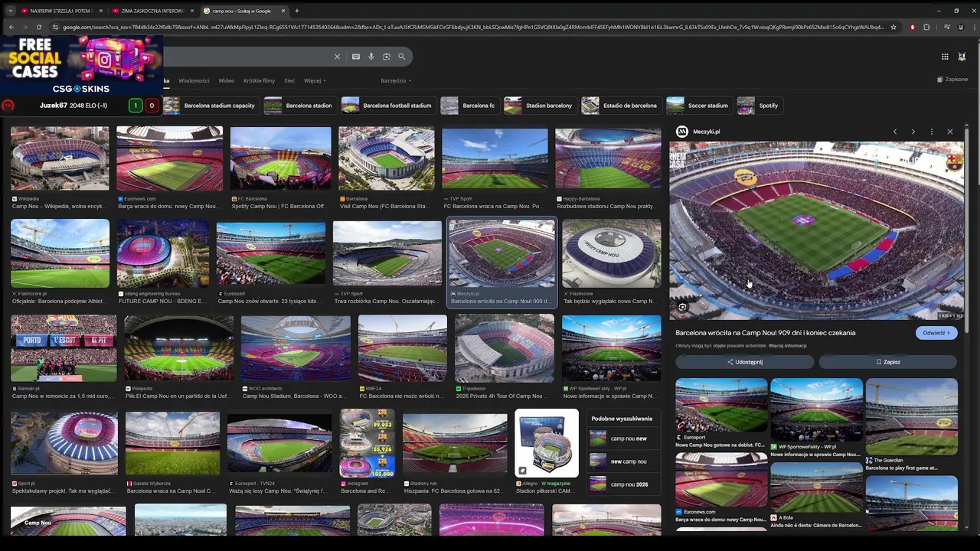Screen dimensions: 980x551
Task: Open the 'Visit Camp Nou' thumbnail result
Action: coord(387,159)
